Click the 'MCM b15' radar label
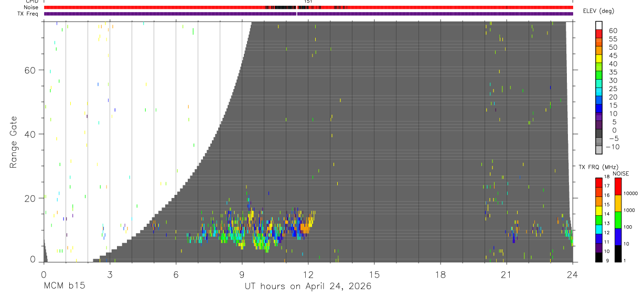The width and height of the screenshot is (644, 297). point(64,286)
